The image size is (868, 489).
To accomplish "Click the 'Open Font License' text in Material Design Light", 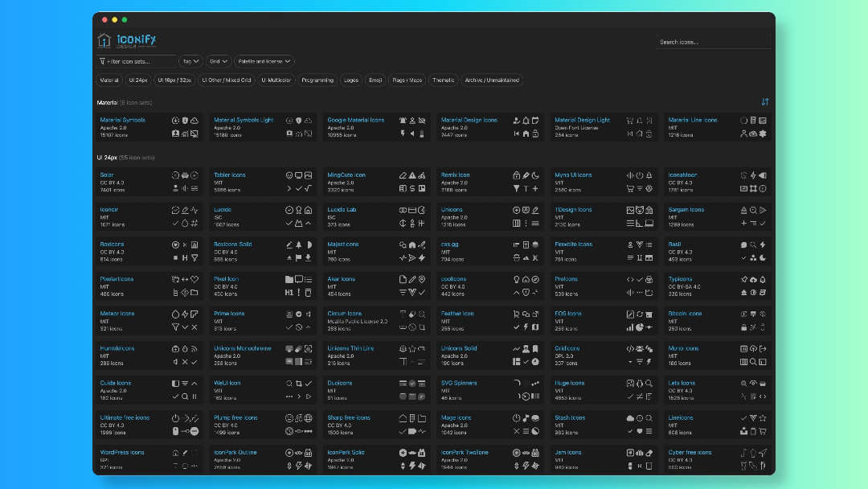I will click(575, 128).
